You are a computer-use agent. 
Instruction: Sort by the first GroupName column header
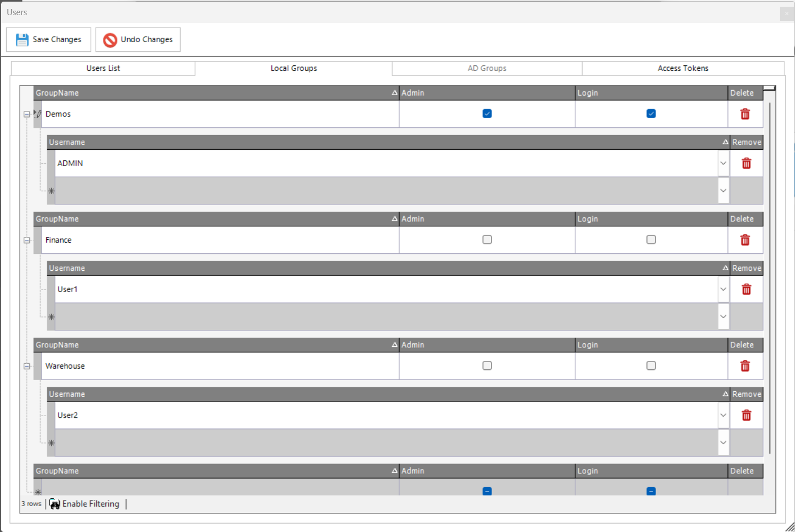tap(214, 93)
